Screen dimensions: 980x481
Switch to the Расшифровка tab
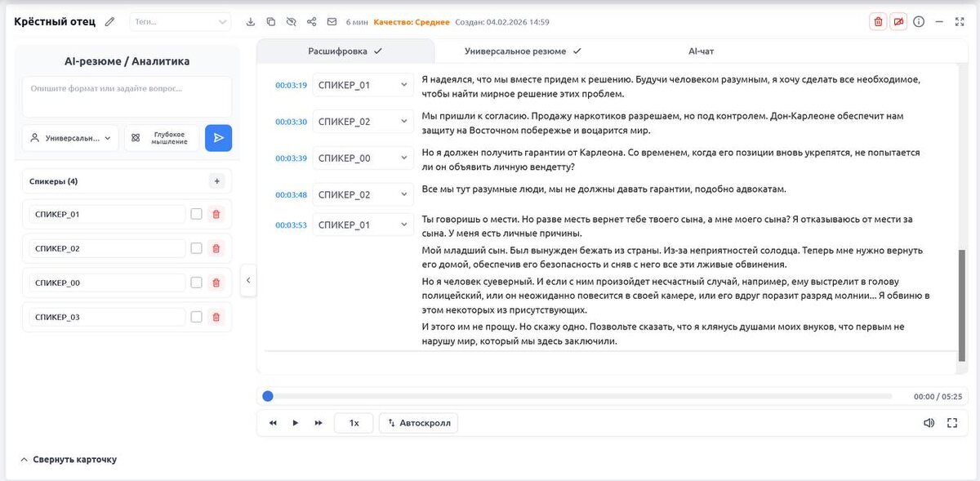click(x=345, y=51)
